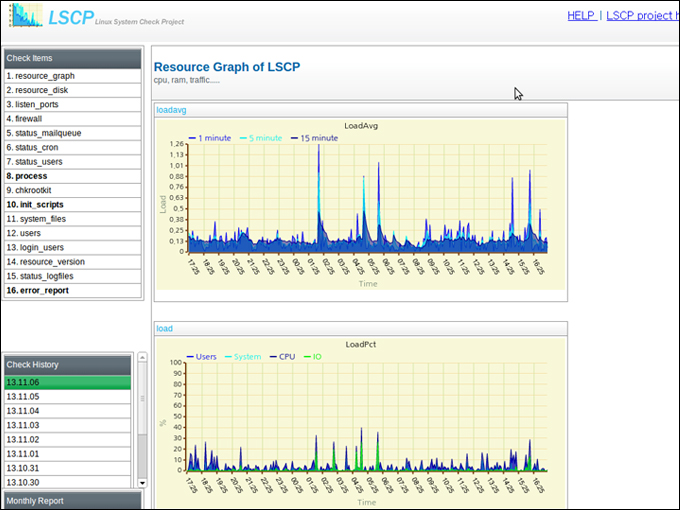Screen dimensions: 680x510
Task: Select the 1. resource_graph check item
Action: 40,76
